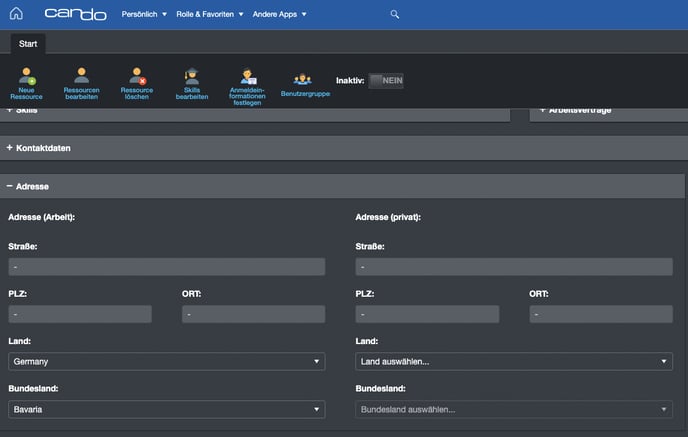Open the work Land dropdown showing Germany
This screenshot has height=437, width=688.
point(166,361)
